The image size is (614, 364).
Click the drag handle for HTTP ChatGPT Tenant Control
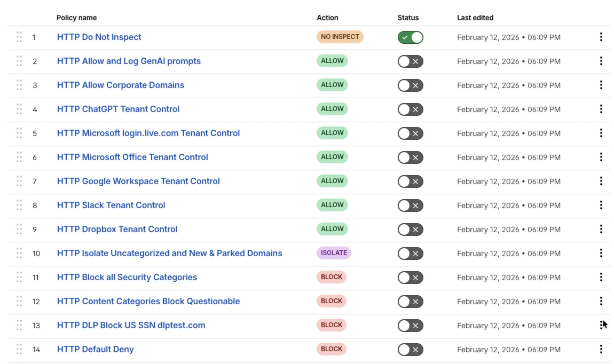(x=19, y=109)
